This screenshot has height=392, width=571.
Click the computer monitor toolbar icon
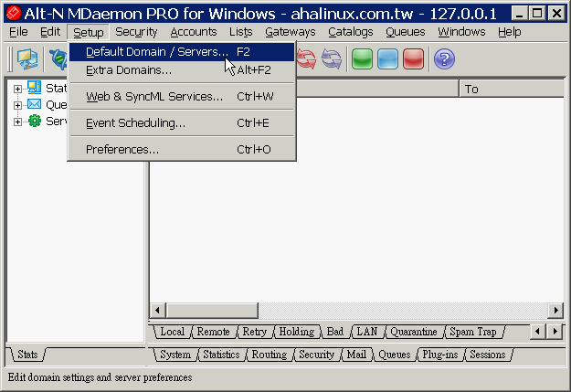coord(27,59)
